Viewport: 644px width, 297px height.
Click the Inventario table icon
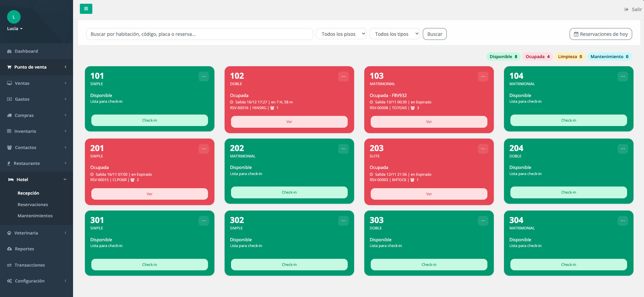coord(9,131)
